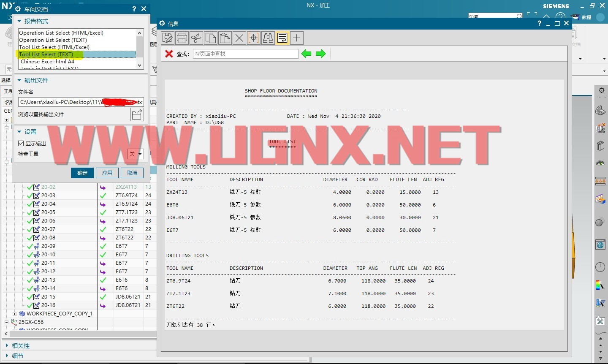Close the find bar with the red X
Screen dimensions: 608x364
[169, 54]
